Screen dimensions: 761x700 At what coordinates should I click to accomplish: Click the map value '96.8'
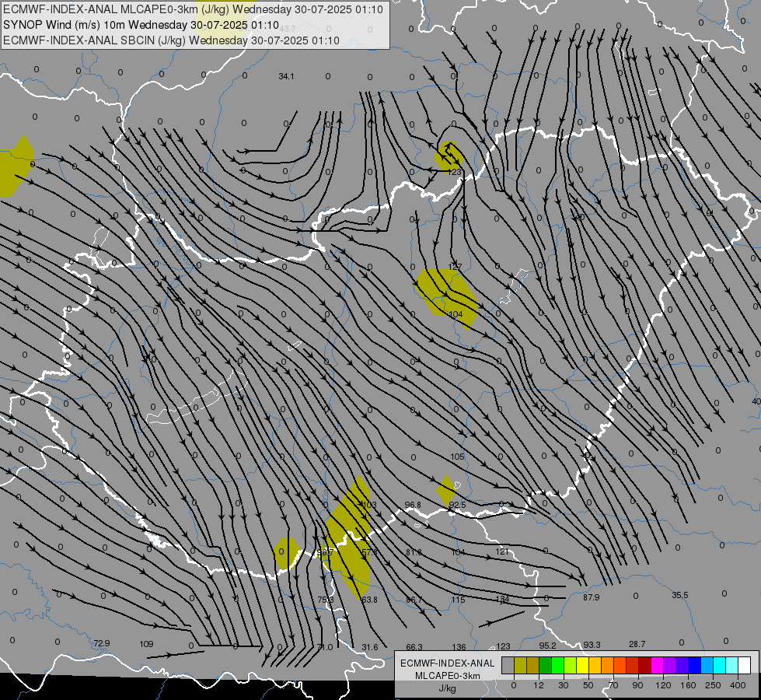pyautogui.click(x=413, y=505)
